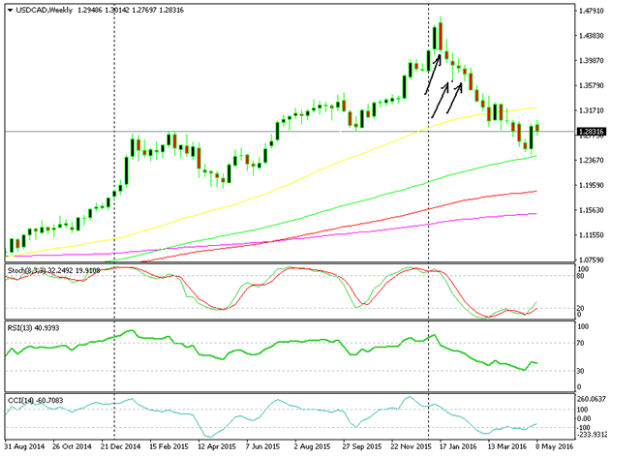The height and width of the screenshot is (456, 627).
Task: Select the RSI(13) 40.9393 indicator label
Action: point(33,328)
